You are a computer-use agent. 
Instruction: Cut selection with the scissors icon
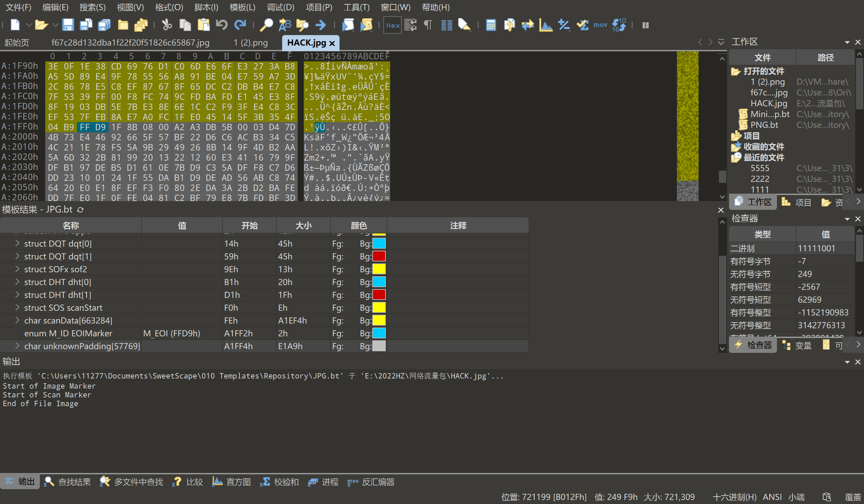tap(167, 25)
